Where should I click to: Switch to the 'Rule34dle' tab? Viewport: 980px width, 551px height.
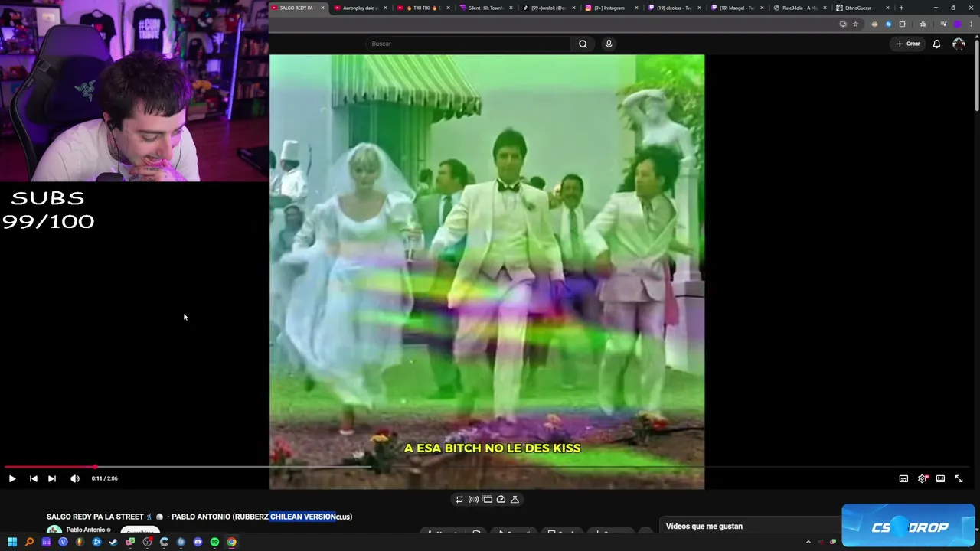tap(799, 8)
